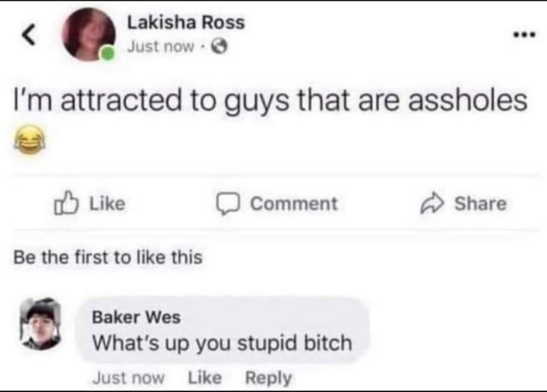Image resolution: width=547 pixels, height=392 pixels.
Task: Open the Baker Wes commenter name link
Action: 136,317
